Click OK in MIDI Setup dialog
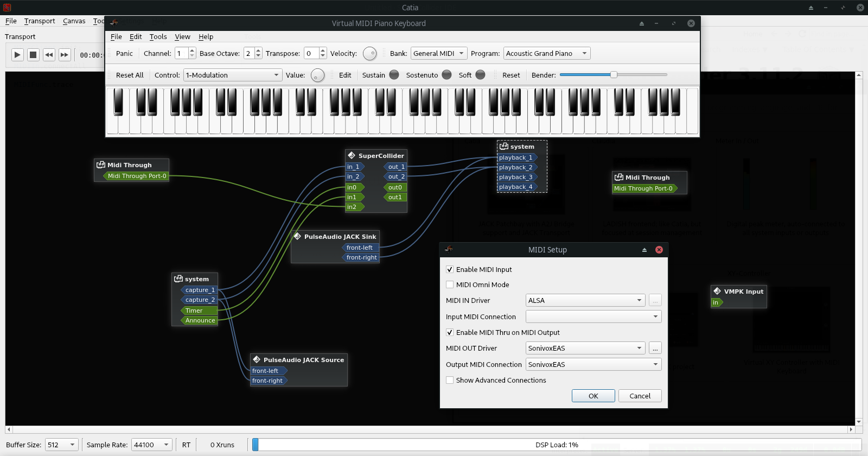 pyautogui.click(x=593, y=396)
